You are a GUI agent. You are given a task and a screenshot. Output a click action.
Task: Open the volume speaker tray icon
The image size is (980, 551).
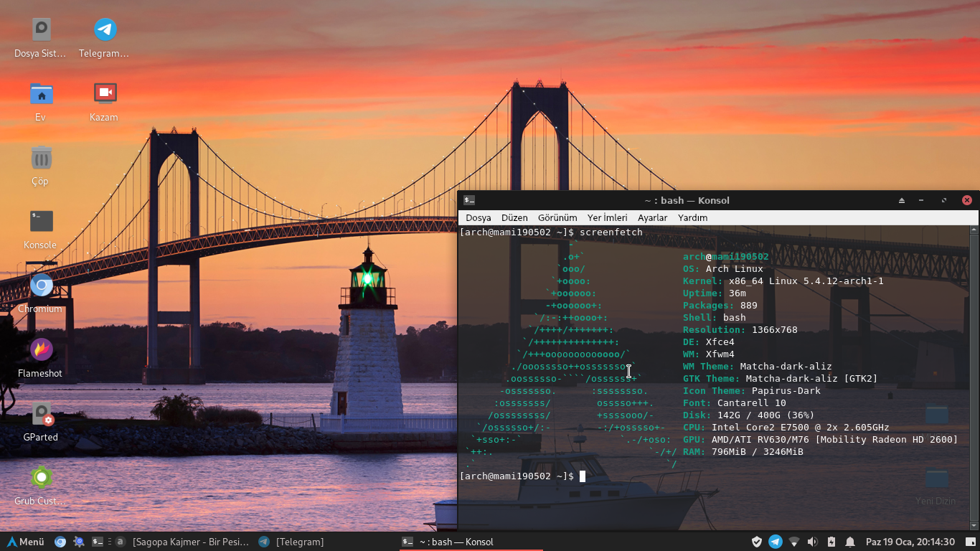[812, 542]
